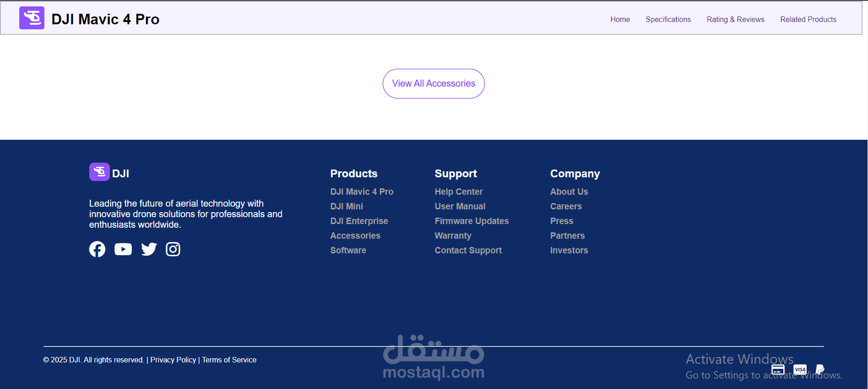Screen dimensions: 868x389
Task: Click the '© 2025 DJI. All rights reserved.' text
Action: 93,360
